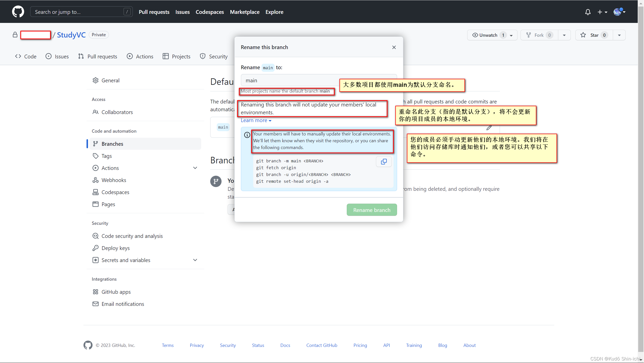The height and width of the screenshot is (363, 644).
Task: Open the Terms footer link
Action: coord(168,345)
